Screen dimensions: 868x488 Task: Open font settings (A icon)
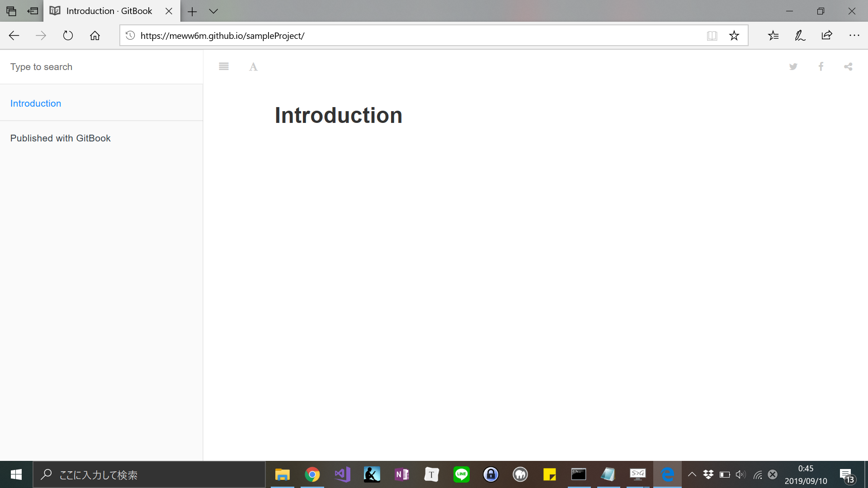point(253,67)
